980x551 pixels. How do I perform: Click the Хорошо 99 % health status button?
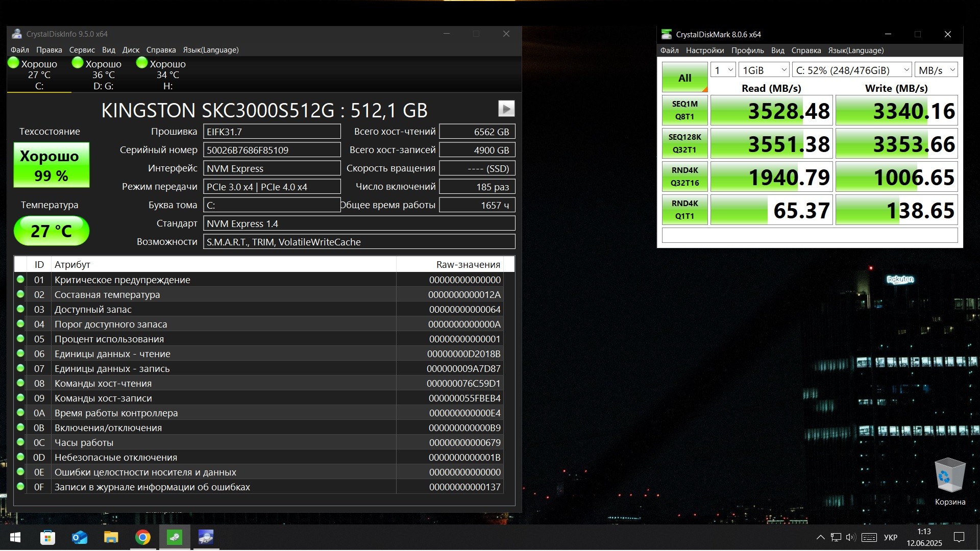point(52,165)
